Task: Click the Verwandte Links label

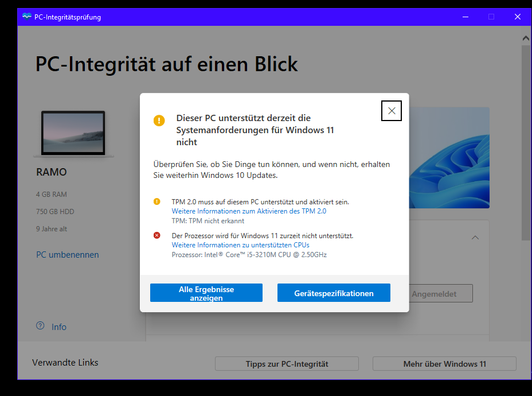Action: coord(65,363)
